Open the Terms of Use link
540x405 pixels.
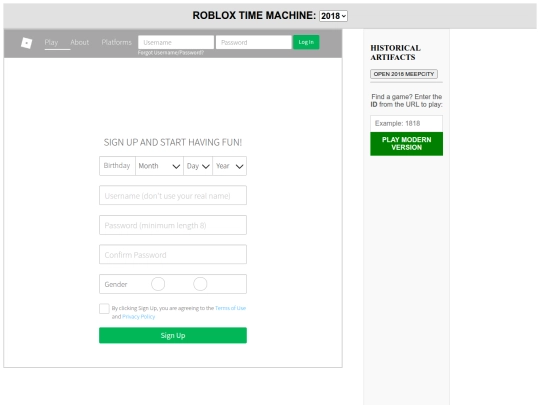point(230,308)
